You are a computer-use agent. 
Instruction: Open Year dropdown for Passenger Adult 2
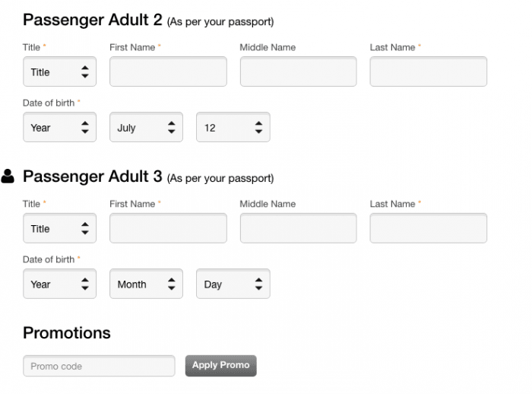tap(59, 128)
